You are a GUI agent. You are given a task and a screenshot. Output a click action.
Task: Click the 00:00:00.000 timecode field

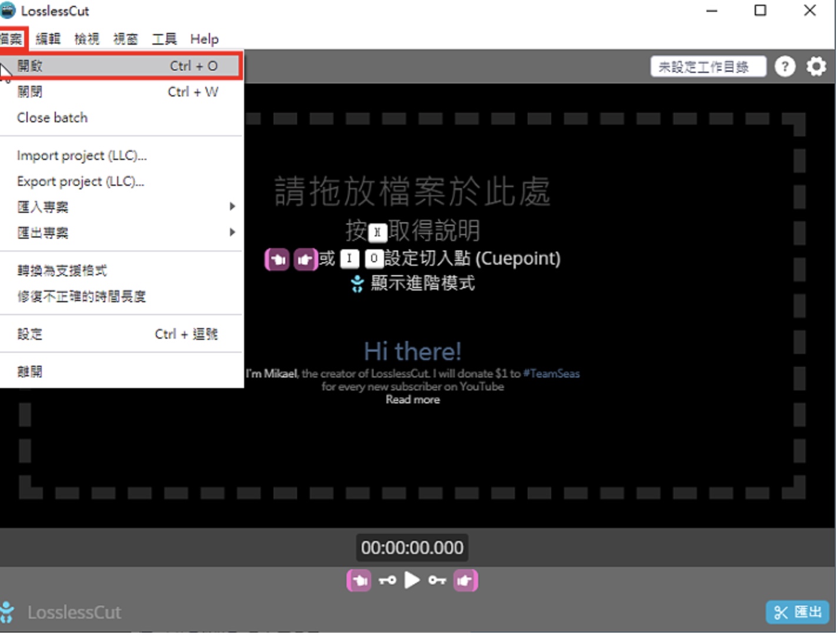[x=412, y=547]
